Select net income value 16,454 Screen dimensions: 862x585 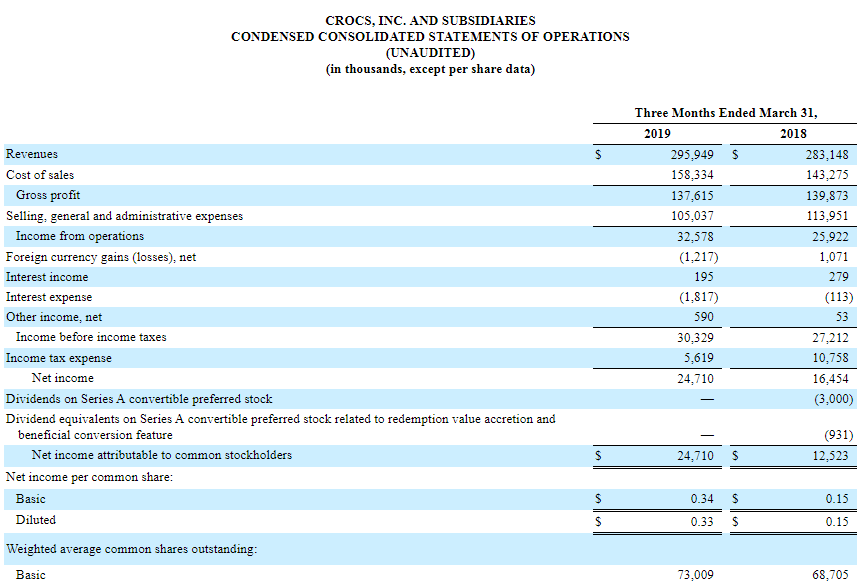pyautogui.click(x=830, y=379)
